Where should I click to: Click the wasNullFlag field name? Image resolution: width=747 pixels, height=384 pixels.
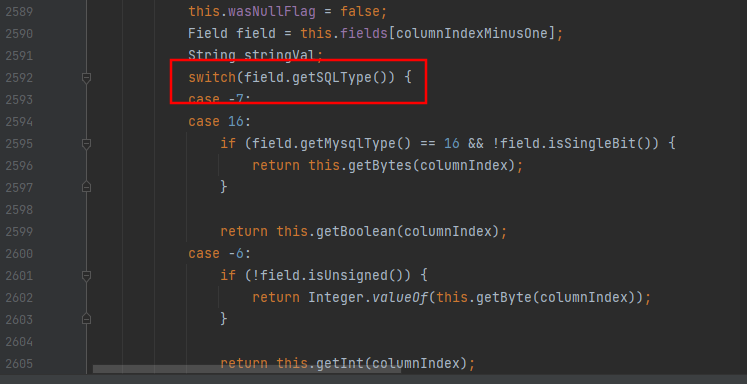pyautogui.click(x=272, y=11)
